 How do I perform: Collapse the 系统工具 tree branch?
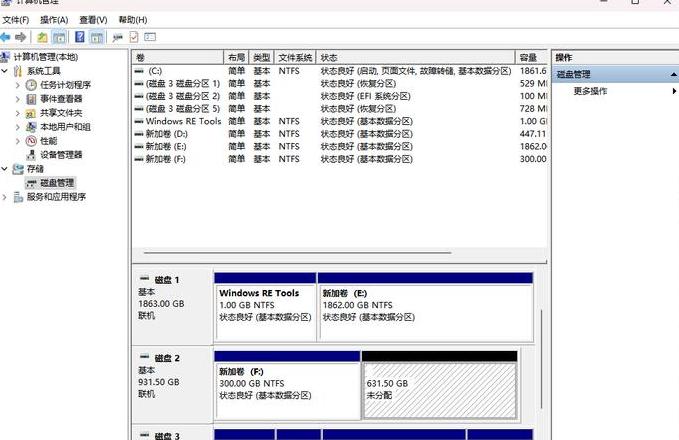click(x=5, y=71)
